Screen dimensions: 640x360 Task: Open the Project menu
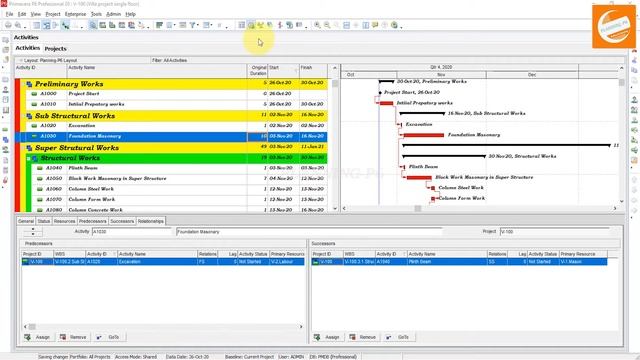53,14
